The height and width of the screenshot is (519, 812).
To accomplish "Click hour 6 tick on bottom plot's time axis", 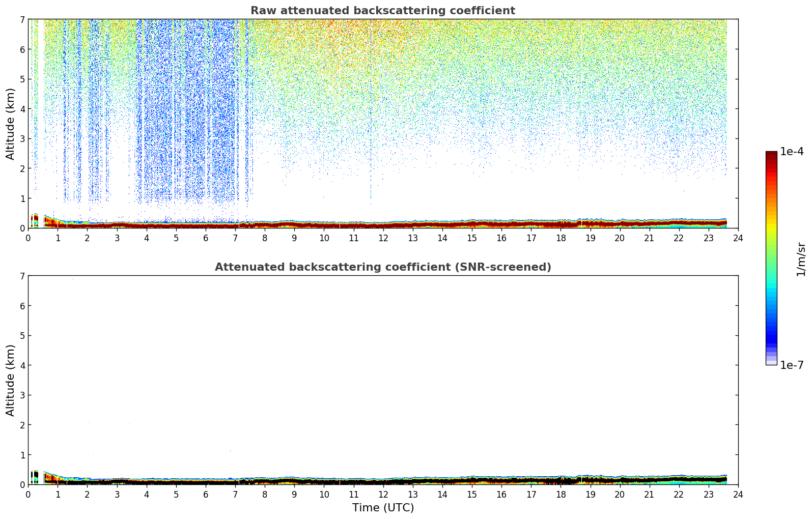I will pyautogui.click(x=206, y=494).
